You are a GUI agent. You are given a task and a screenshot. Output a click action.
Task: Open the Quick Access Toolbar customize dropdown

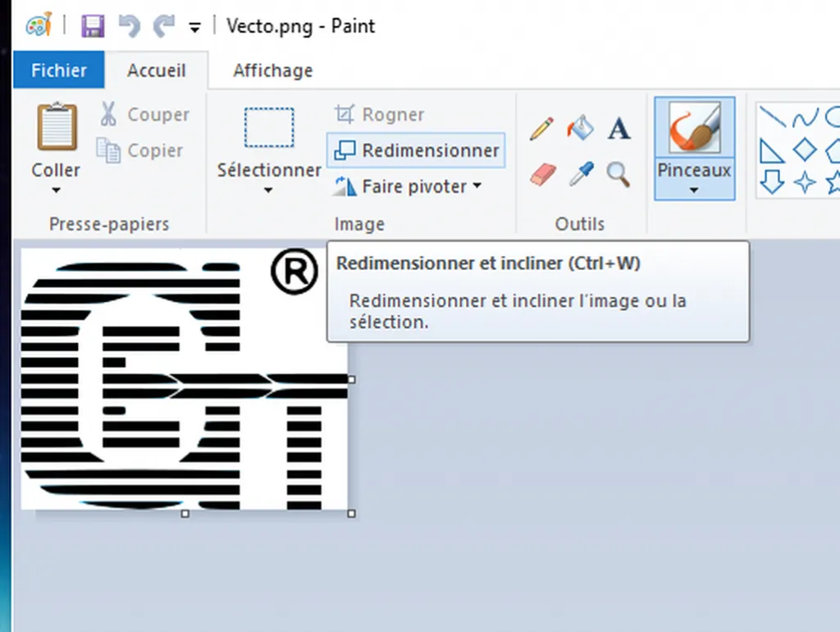tap(195, 27)
